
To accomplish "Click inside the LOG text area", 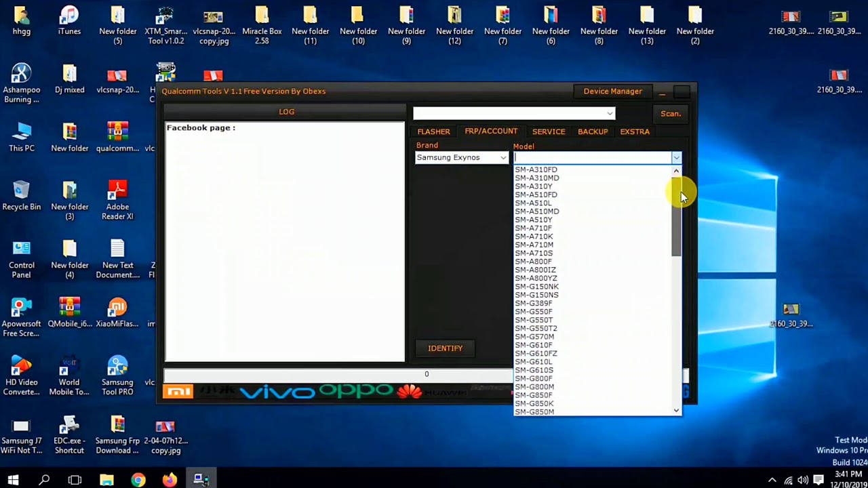I will 285,242.
